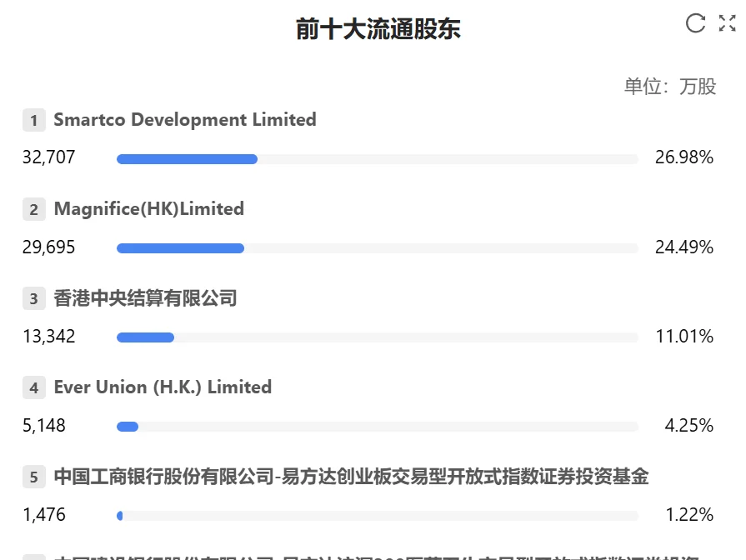This screenshot has width=746, height=560.
Task: Click the rank badge numbered 4
Action: tap(33, 387)
